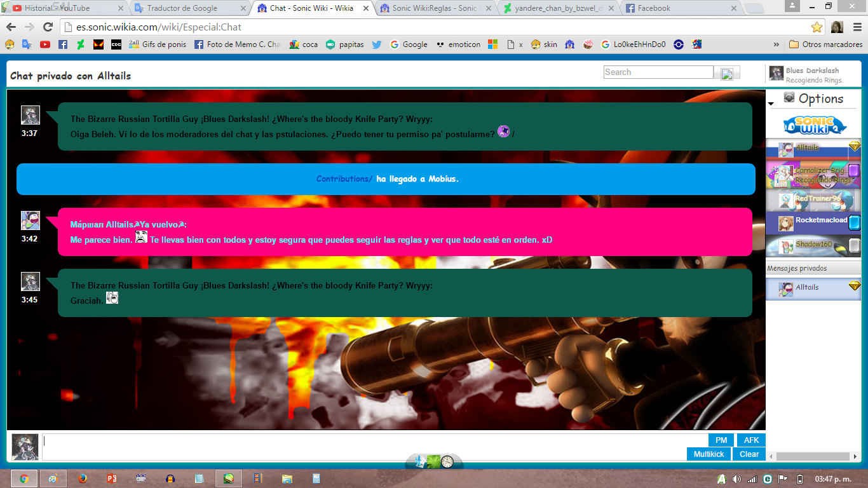Viewport: 868px width, 488px height.
Task: Open the 'Gifs de ponis' bookmark
Action: (158, 44)
